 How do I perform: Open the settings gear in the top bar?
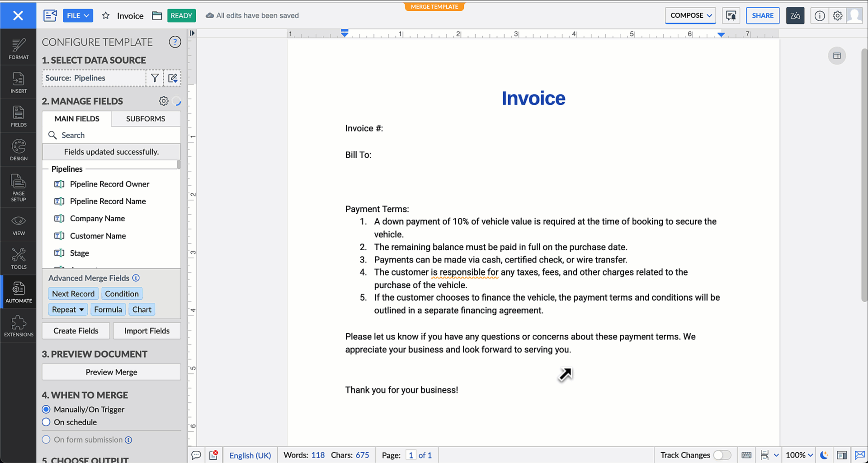(x=838, y=16)
